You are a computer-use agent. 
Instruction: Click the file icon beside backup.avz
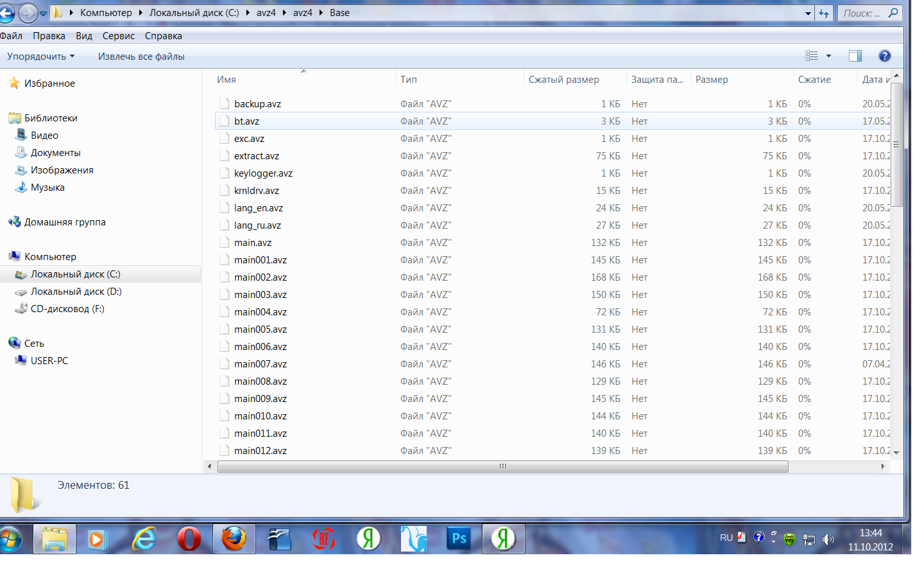click(x=224, y=103)
